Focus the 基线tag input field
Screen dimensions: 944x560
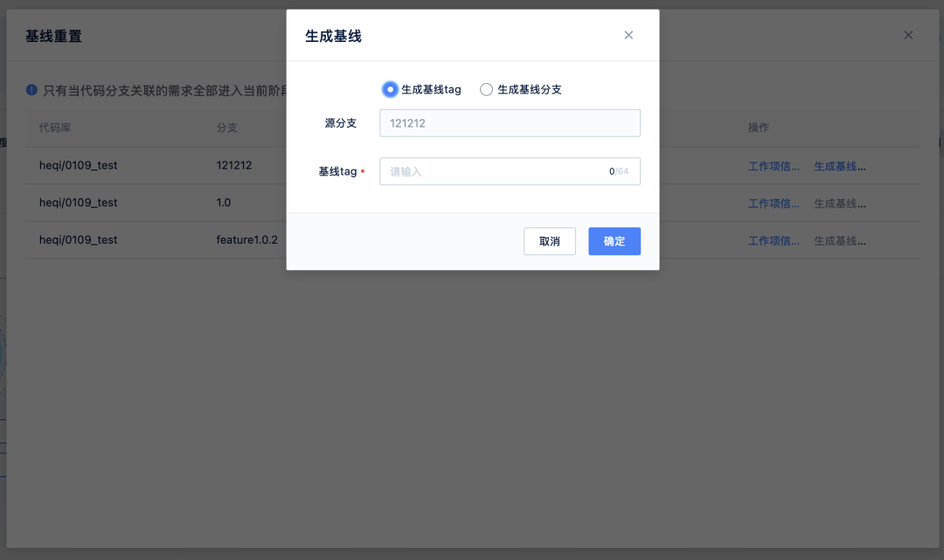(x=510, y=171)
